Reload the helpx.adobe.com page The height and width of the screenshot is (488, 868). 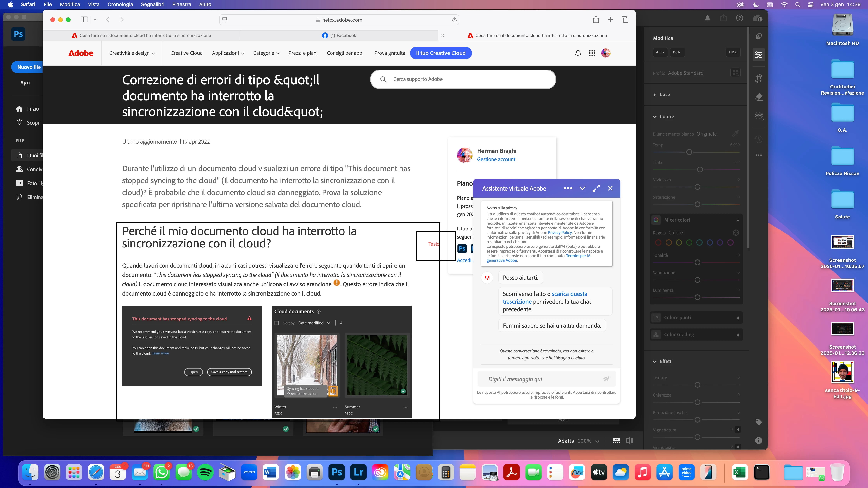[x=454, y=20]
